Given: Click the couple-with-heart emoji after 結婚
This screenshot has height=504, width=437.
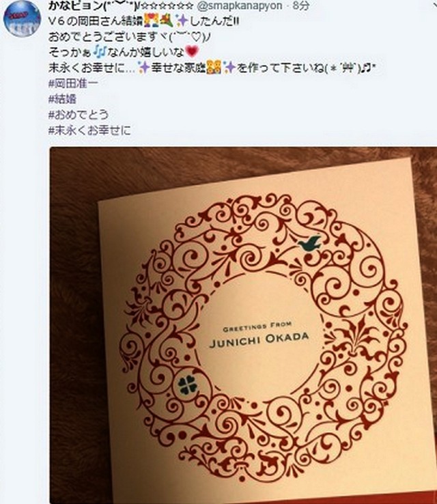Looking at the screenshot, I should point(152,21).
